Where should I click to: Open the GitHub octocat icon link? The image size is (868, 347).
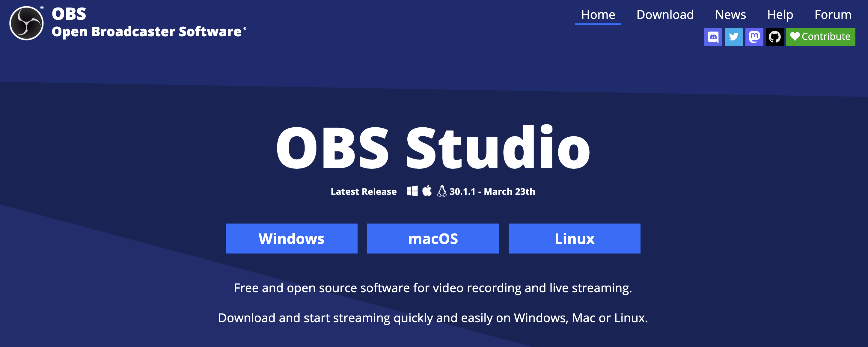click(x=774, y=37)
